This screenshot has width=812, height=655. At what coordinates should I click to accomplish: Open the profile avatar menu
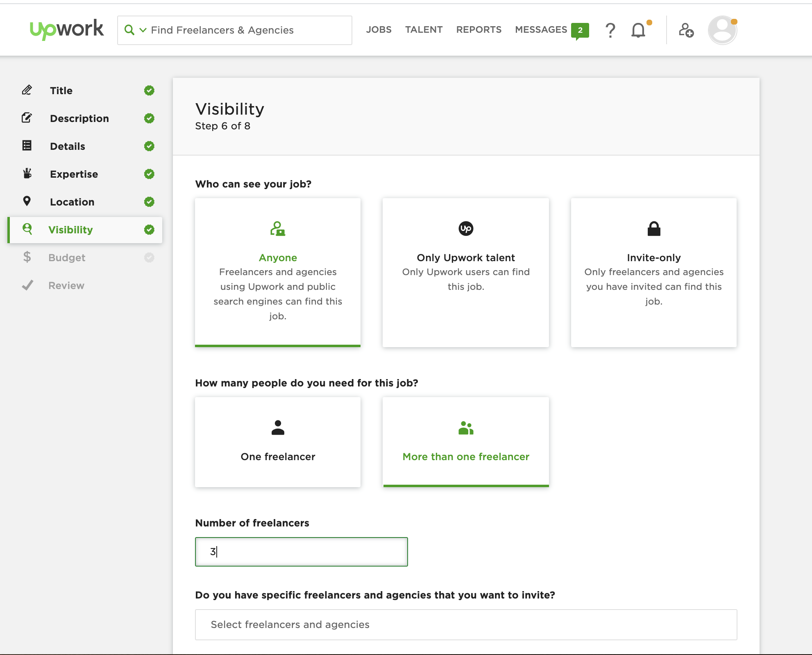pyautogui.click(x=722, y=30)
